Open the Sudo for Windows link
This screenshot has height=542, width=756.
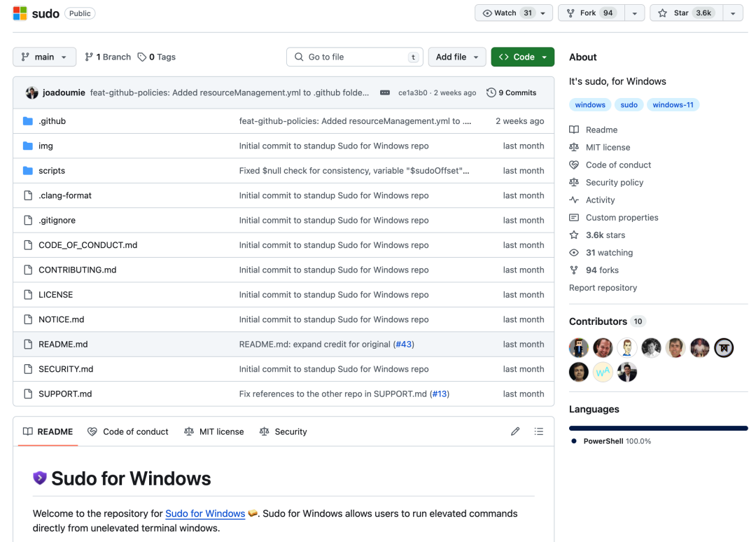[205, 513]
